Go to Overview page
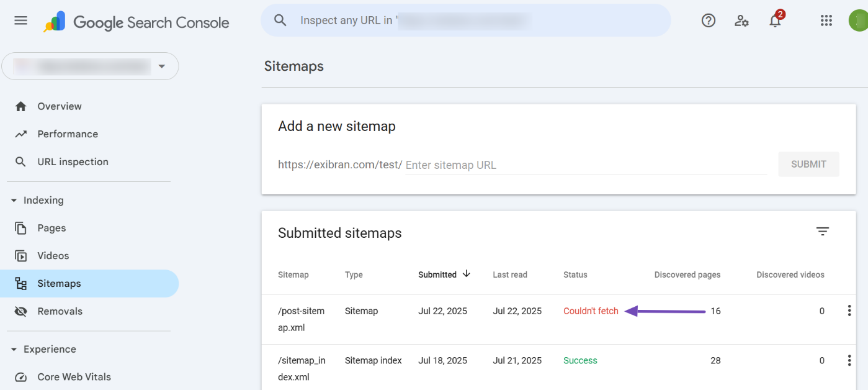Viewport: 868px width, 390px height. (60, 106)
